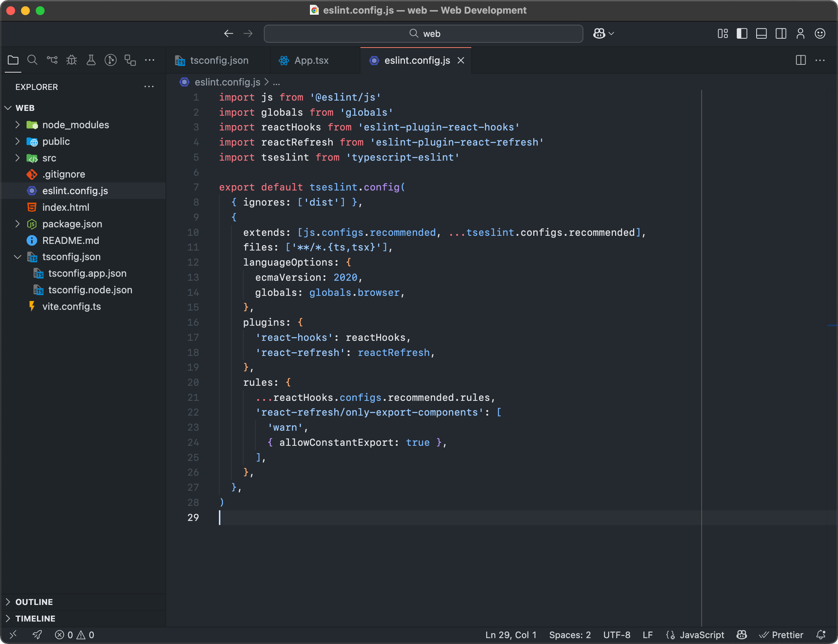Screen dimensions: 838x644
Task: Open the Customize Layout icon in title bar
Action: (x=723, y=34)
